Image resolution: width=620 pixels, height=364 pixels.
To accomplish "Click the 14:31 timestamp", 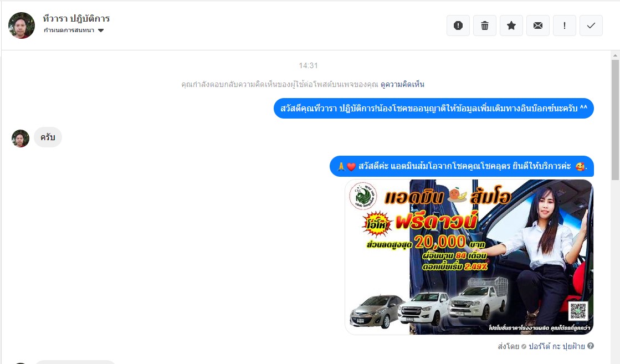I will click(308, 65).
